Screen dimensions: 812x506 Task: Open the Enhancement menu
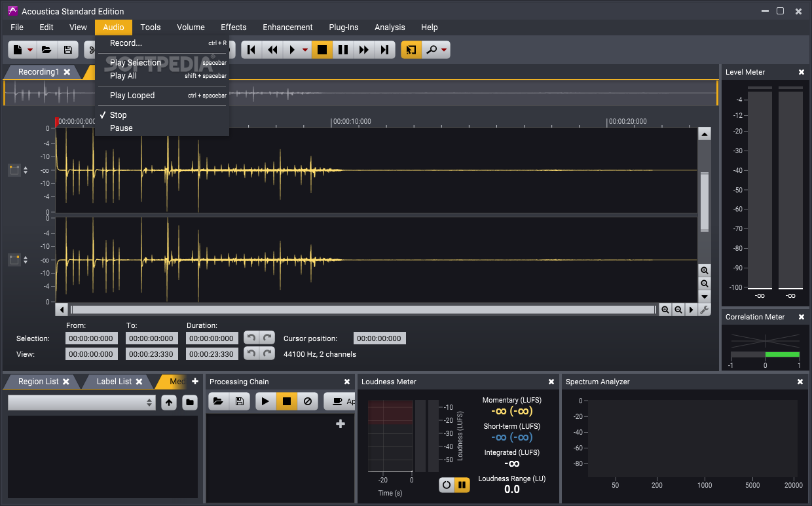click(x=288, y=27)
